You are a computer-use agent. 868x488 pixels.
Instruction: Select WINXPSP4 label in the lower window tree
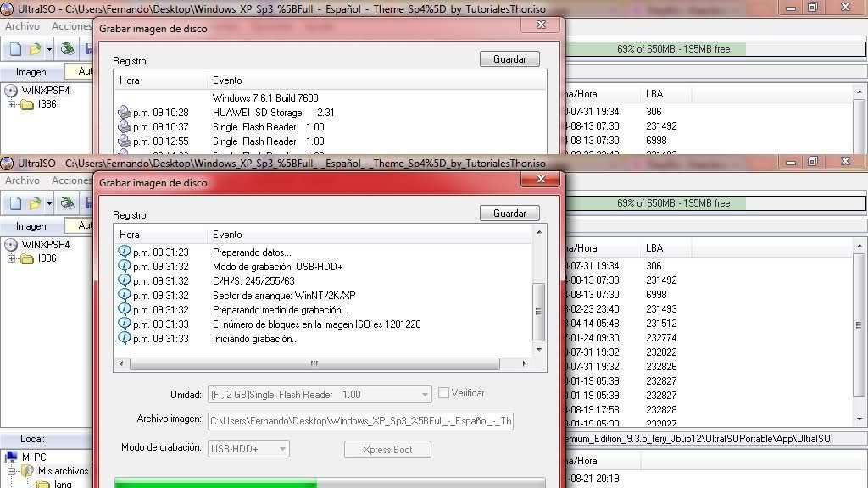(46, 245)
